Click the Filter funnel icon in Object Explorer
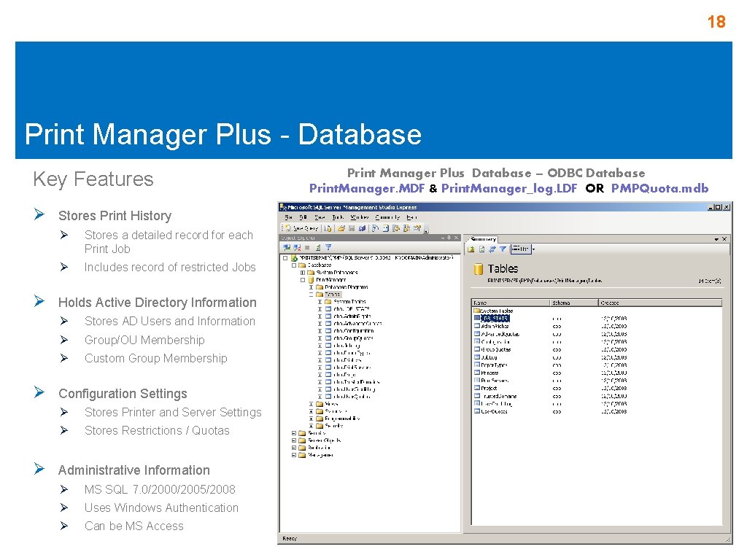The width and height of the screenshot is (747, 560). pyautogui.click(x=328, y=248)
